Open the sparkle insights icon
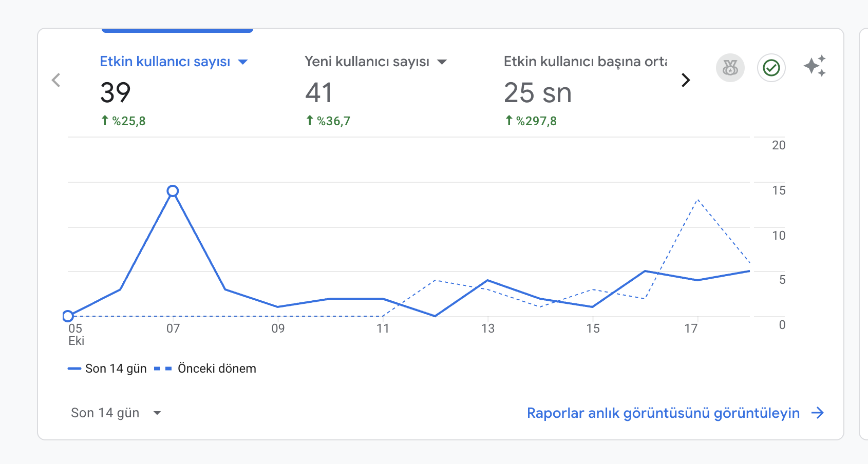The height and width of the screenshot is (464, 868). [x=815, y=66]
